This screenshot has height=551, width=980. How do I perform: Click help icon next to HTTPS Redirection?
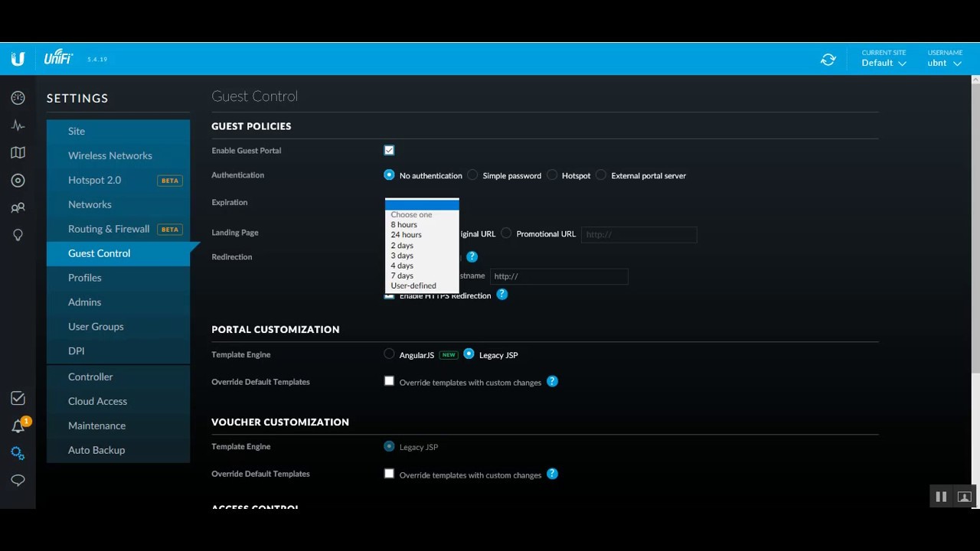[x=502, y=295]
